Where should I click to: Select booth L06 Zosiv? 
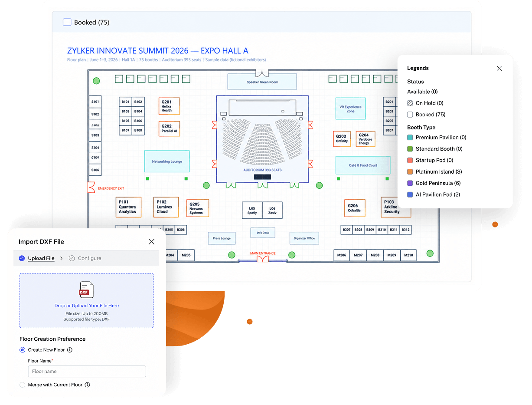[x=272, y=211]
